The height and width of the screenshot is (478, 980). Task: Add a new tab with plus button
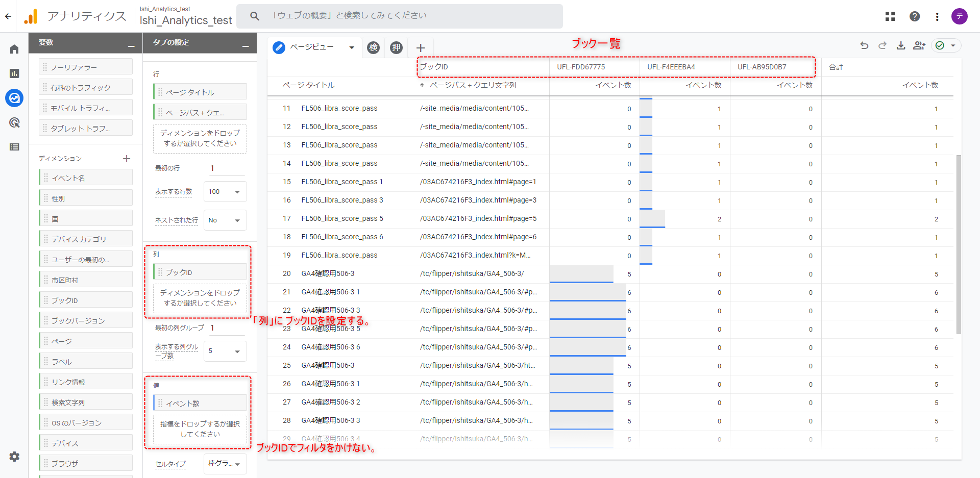pyautogui.click(x=421, y=48)
